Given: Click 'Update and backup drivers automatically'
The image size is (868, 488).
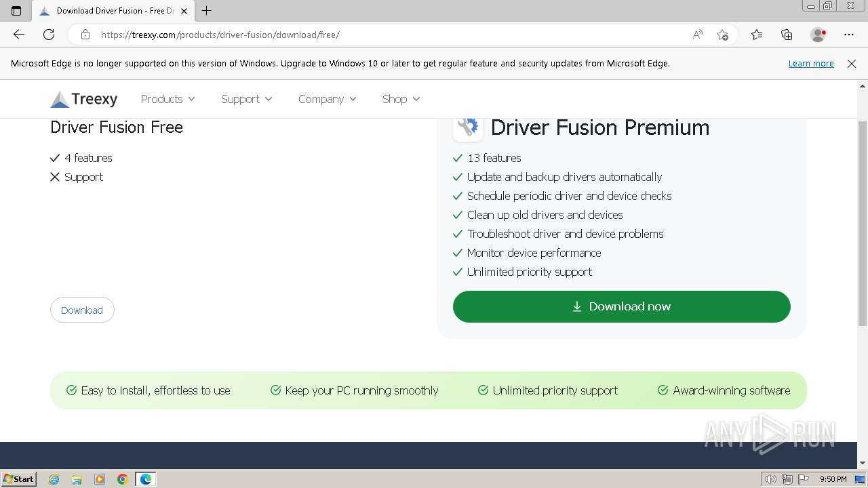Looking at the screenshot, I should click(564, 177).
